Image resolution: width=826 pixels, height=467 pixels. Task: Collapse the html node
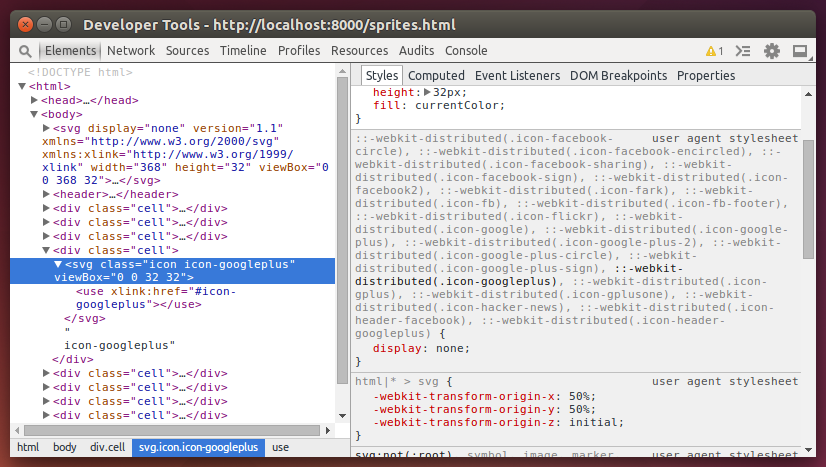tap(22, 86)
